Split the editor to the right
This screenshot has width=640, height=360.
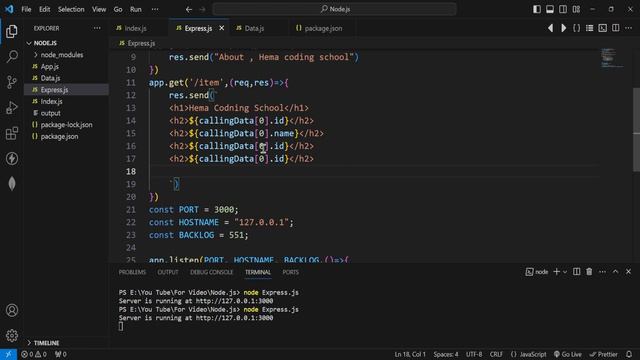click(616, 28)
